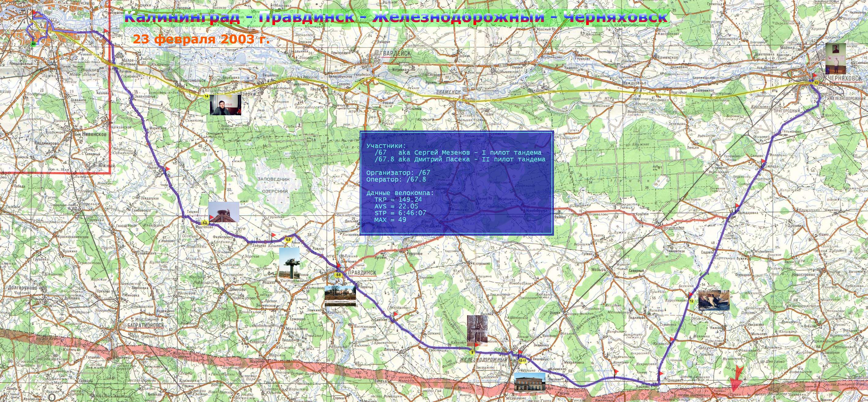868x402 pixels.
Task: Select yellow route marker 14
Action: [207, 96]
